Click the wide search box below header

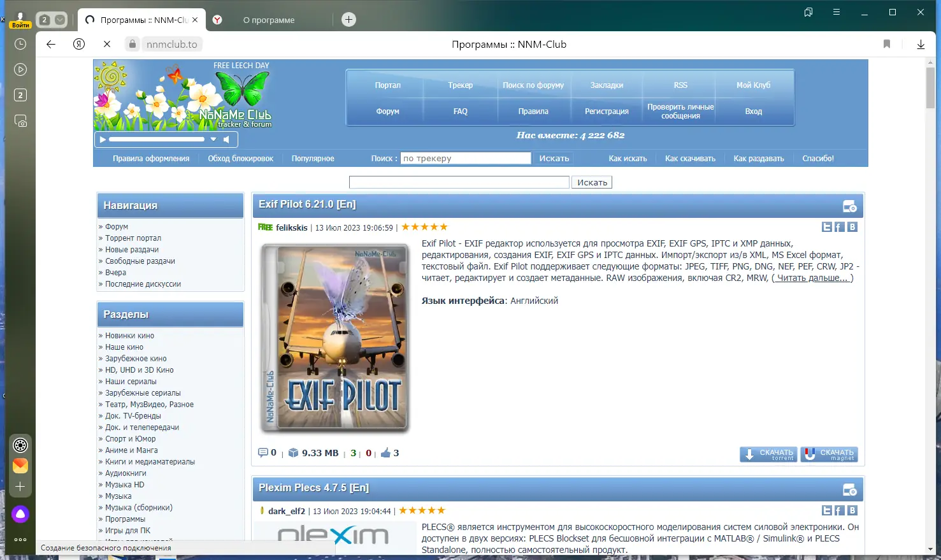[459, 182]
